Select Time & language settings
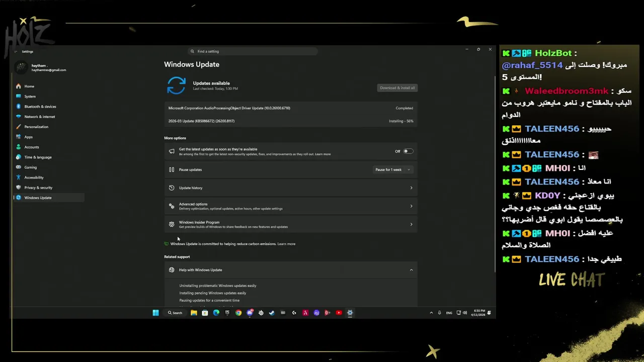Viewport: 644px width, 362px height. pyautogui.click(x=49, y=157)
